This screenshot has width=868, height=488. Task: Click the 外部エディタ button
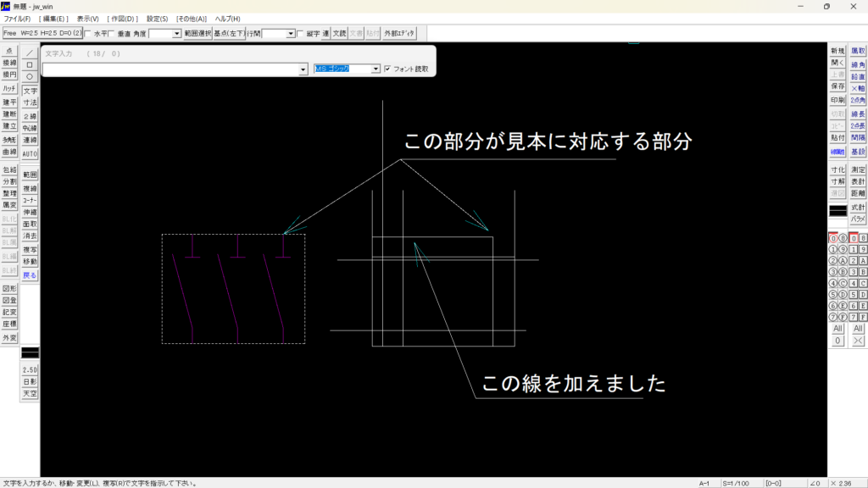click(x=398, y=34)
